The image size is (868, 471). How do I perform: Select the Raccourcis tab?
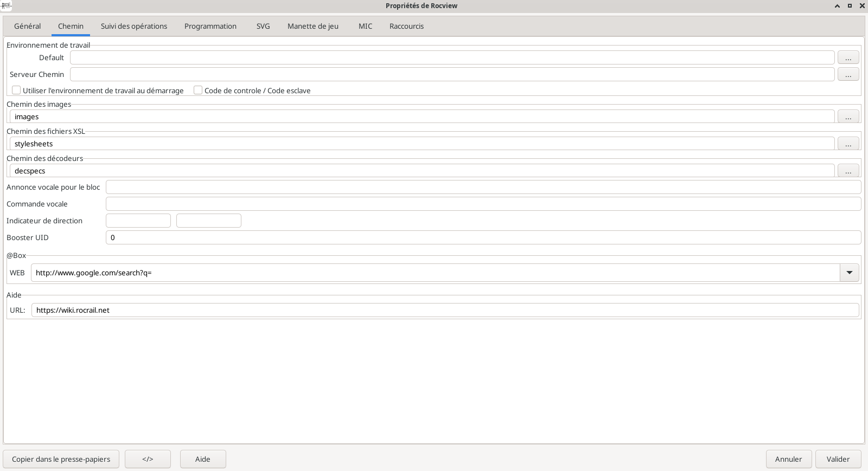pyautogui.click(x=406, y=26)
